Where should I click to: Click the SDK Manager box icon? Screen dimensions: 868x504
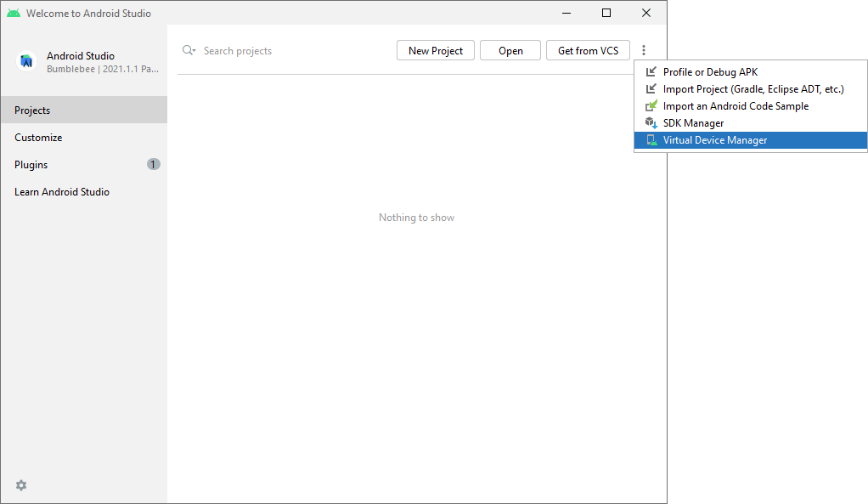[x=651, y=123]
